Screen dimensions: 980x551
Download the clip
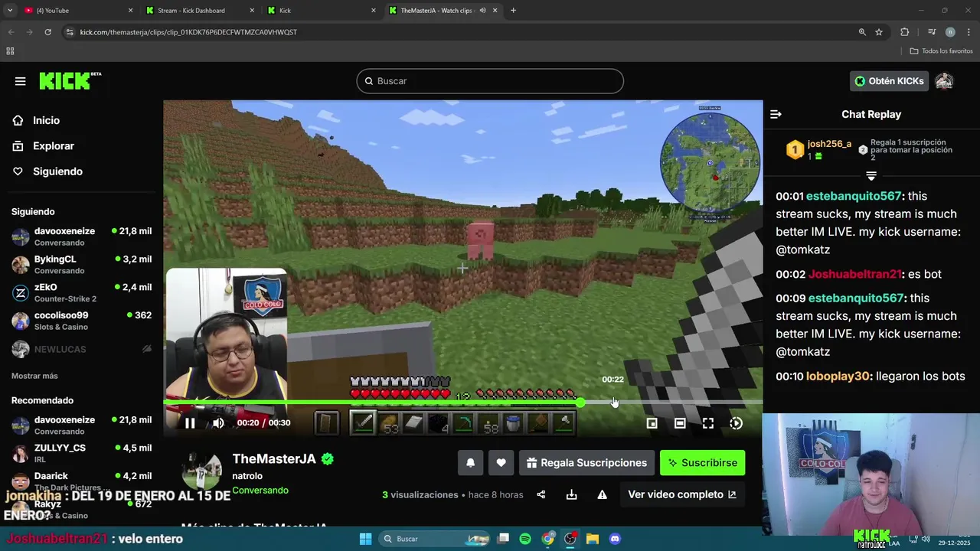(571, 494)
